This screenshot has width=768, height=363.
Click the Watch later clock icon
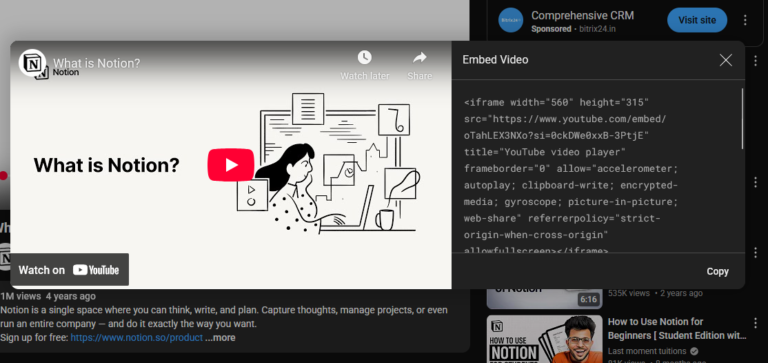[364, 58]
